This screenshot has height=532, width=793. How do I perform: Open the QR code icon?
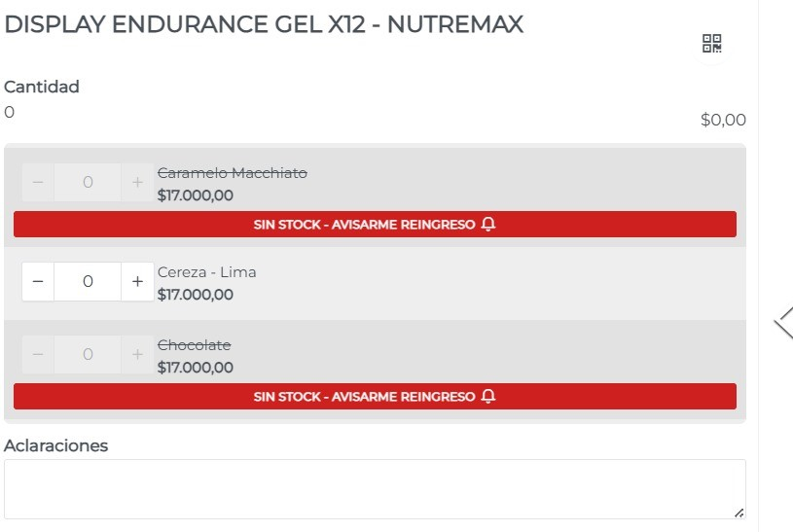tap(711, 44)
